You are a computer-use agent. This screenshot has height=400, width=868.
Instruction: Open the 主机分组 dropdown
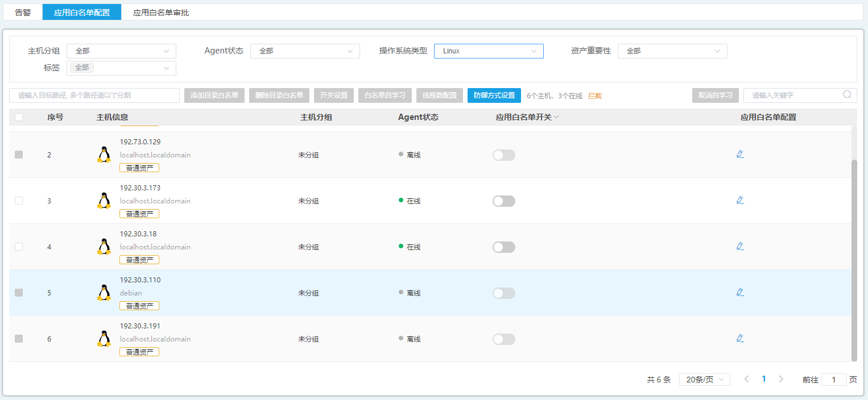point(121,51)
